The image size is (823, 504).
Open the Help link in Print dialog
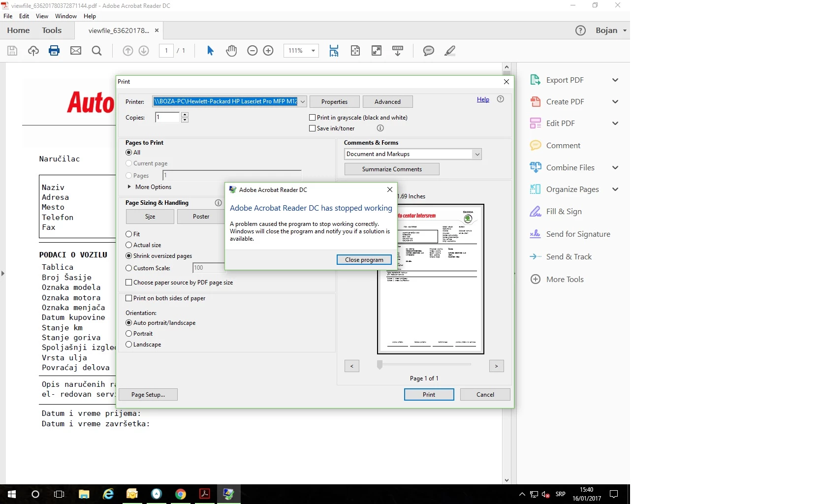(x=483, y=99)
